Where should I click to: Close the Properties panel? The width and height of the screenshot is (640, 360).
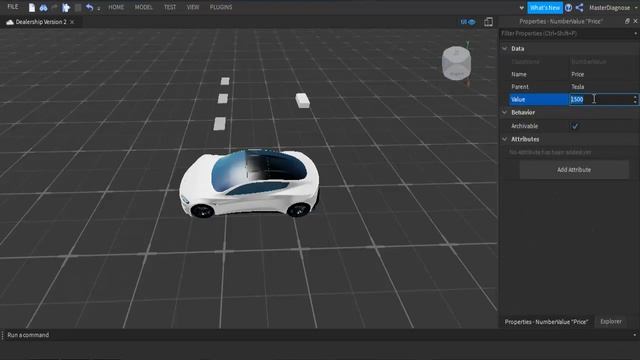click(635, 21)
